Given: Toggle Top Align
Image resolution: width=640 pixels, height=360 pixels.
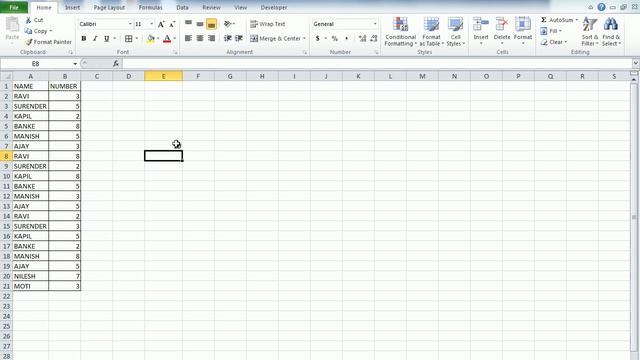Looking at the screenshot, I should (188, 24).
